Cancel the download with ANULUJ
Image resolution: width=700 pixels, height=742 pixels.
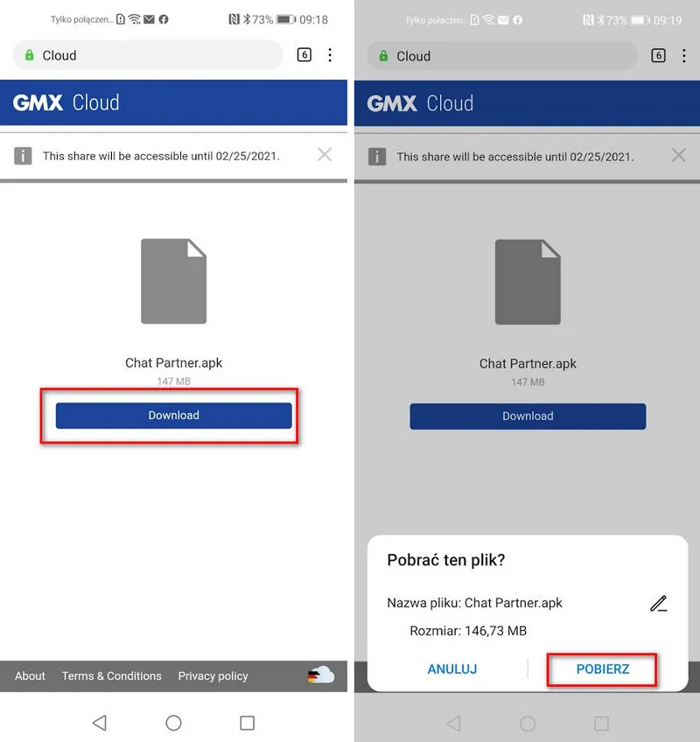[x=452, y=668]
